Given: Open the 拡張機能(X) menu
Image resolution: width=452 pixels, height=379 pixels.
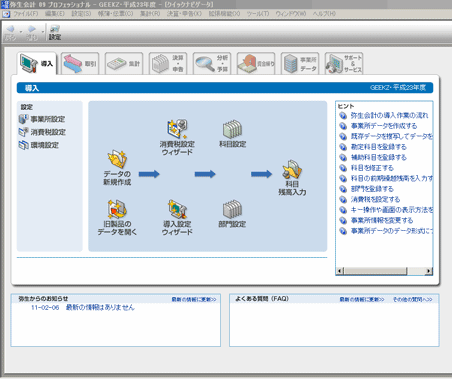Looking at the screenshot, I should point(224,14).
